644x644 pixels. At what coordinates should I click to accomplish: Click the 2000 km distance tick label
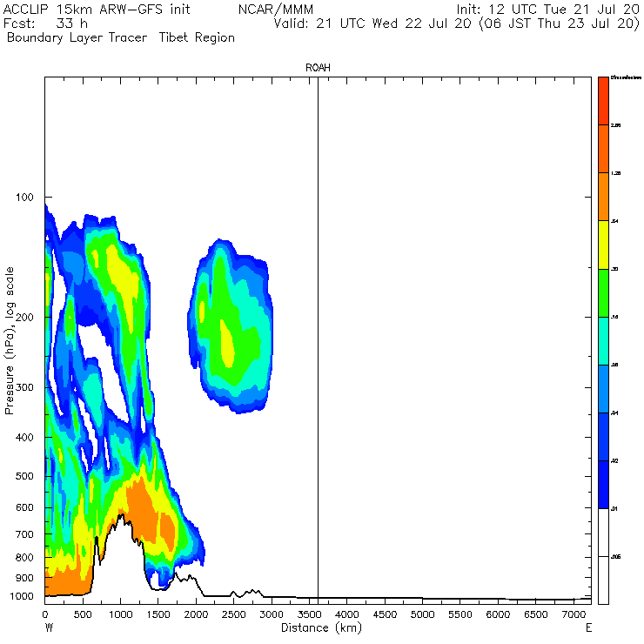[x=196, y=614]
